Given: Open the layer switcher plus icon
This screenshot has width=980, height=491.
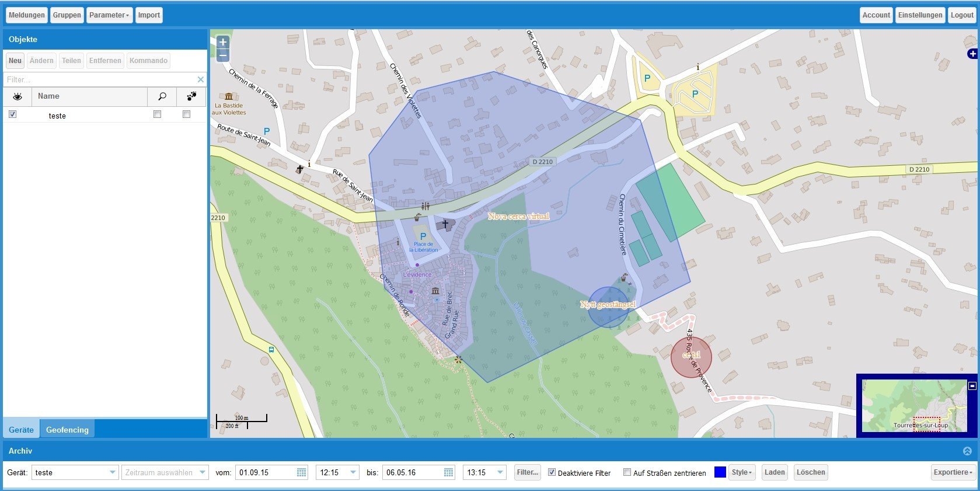Looking at the screenshot, I should (x=972, y=54).
